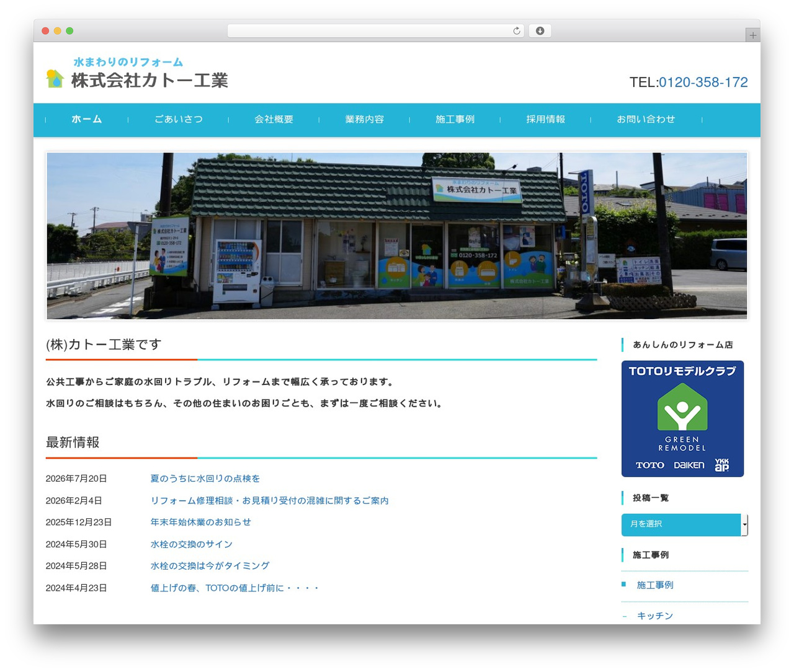This screenshot has width=794, height=672.
Task: Open the リフォーム修理相談 congestion notice post
Action: pyautogui.click(x=270, y=500)
